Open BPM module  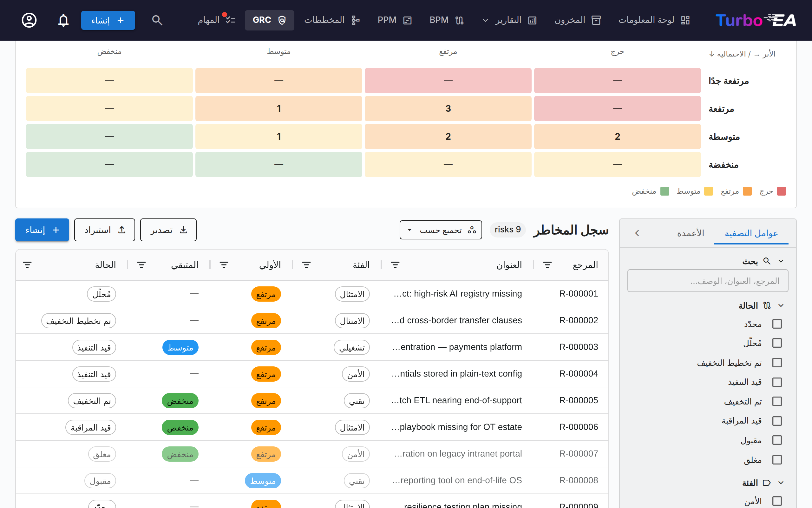[447, 20]
